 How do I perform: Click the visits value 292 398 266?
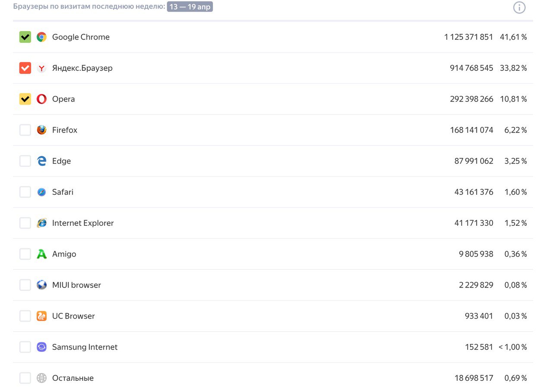click(x=472, y=99)
